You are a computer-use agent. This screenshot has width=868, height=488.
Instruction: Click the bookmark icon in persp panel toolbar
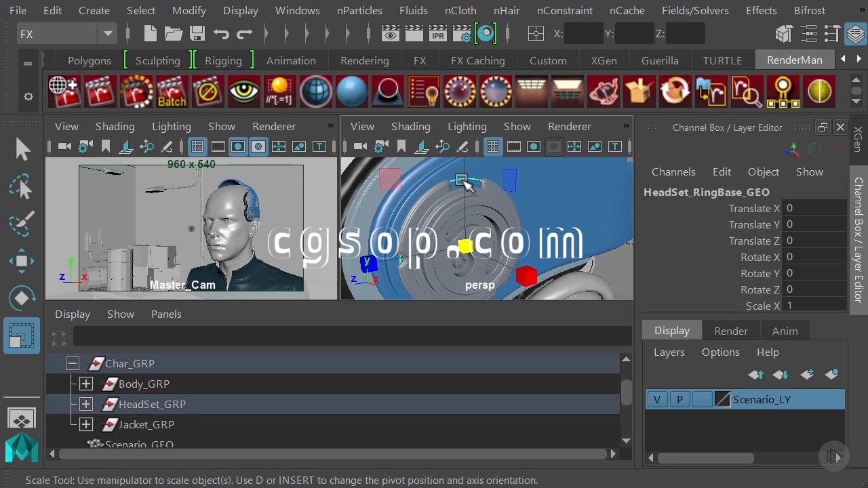(401, 146)
